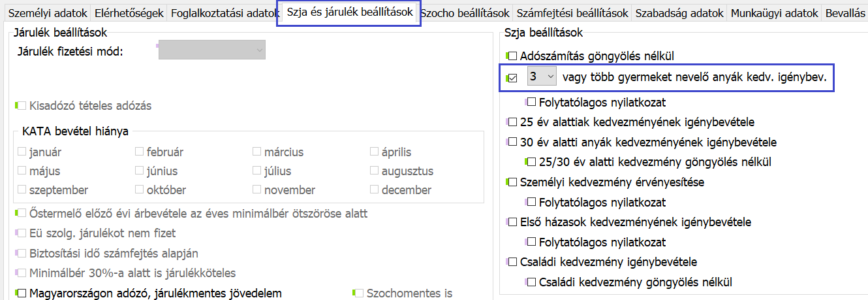
Task: Open the Számfejtési beállítások tab
Action: point(572,13)
